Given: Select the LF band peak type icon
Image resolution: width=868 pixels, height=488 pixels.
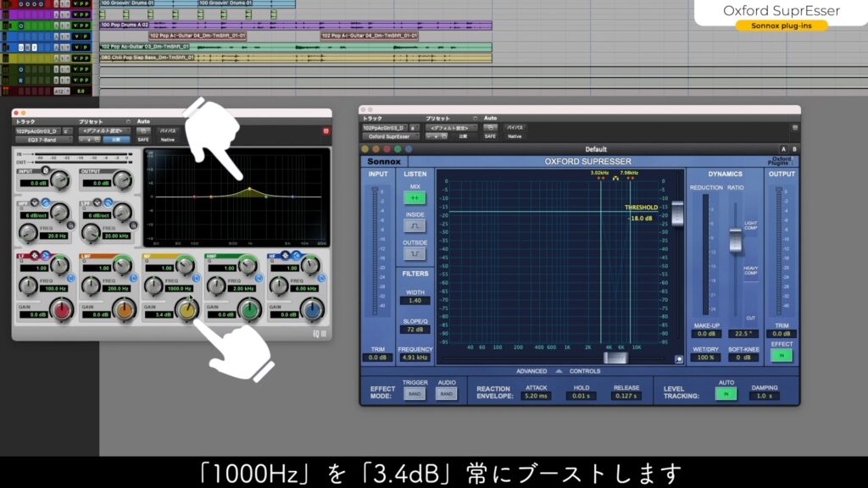Looking at the screenshot, I should click(35, 255).
